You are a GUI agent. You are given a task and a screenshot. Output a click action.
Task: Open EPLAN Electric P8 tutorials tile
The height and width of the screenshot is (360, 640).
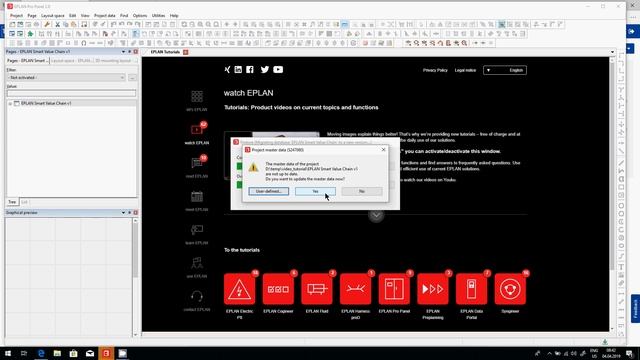(x=240, y=289)
